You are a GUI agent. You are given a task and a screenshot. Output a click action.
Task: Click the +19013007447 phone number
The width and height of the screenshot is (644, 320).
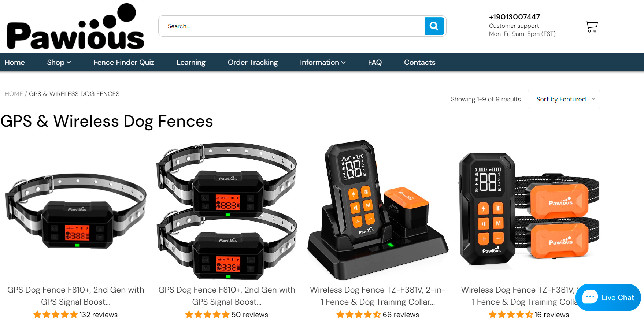tap(514, 17)
